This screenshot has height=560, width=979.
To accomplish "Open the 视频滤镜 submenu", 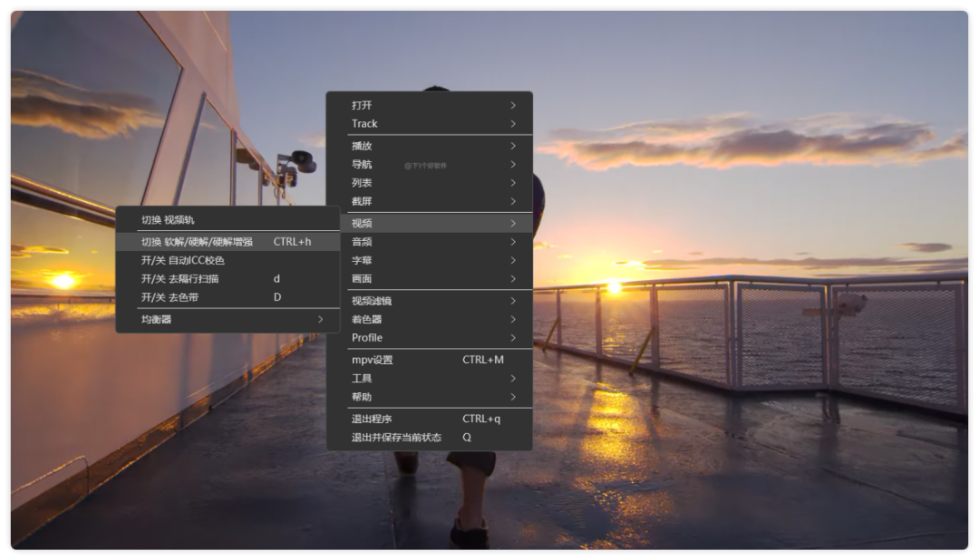I will pyautogui.click(x=429, y=301).
